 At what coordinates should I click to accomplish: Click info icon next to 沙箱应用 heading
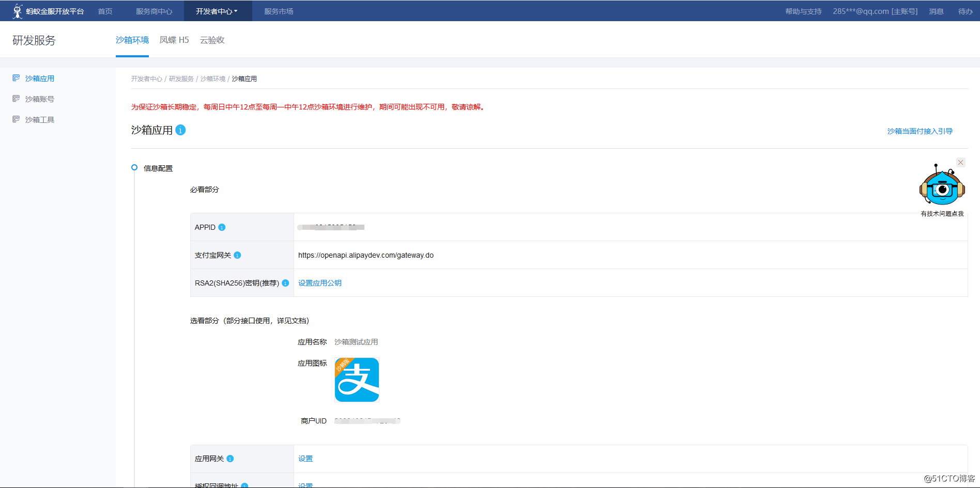coord(180,130)
